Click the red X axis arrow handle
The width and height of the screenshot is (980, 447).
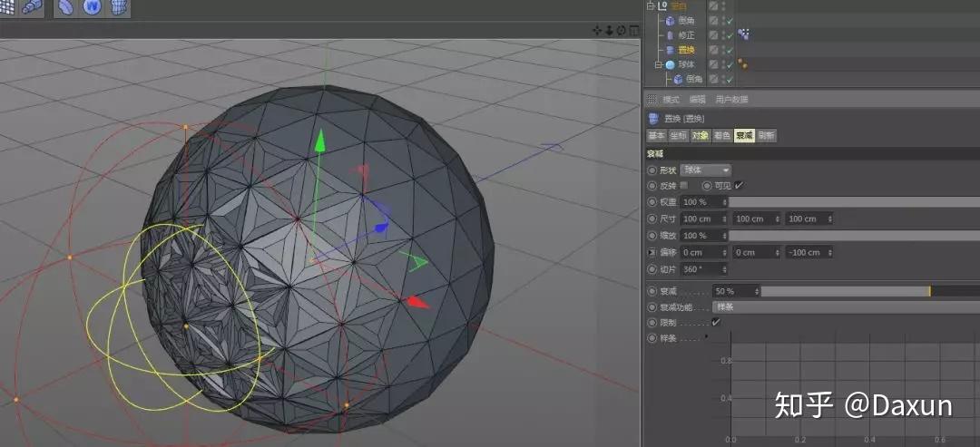coord(418,302)
